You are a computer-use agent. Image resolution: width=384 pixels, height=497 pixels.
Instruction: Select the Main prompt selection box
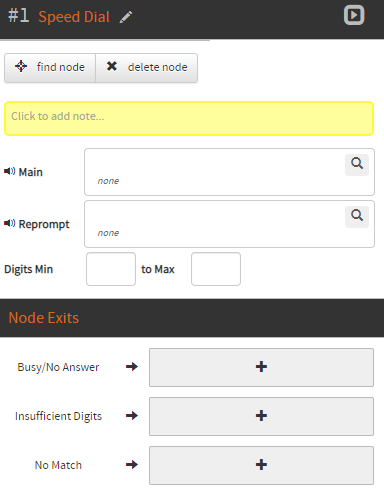(x=229, y=172)
